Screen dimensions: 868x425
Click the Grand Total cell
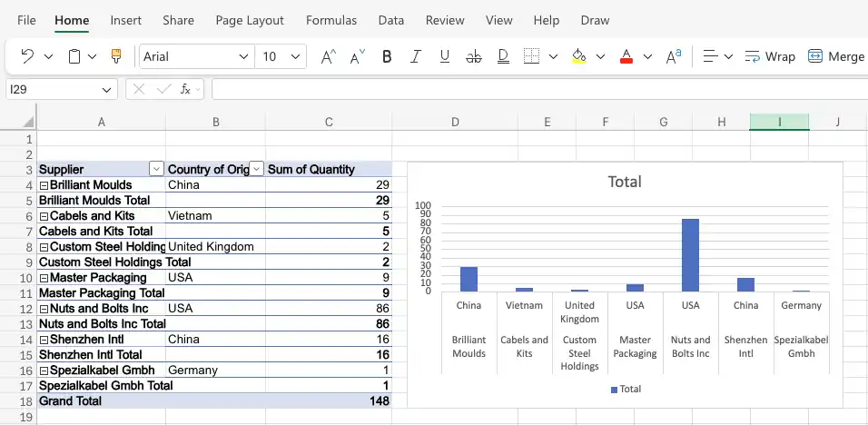point(102,401)
